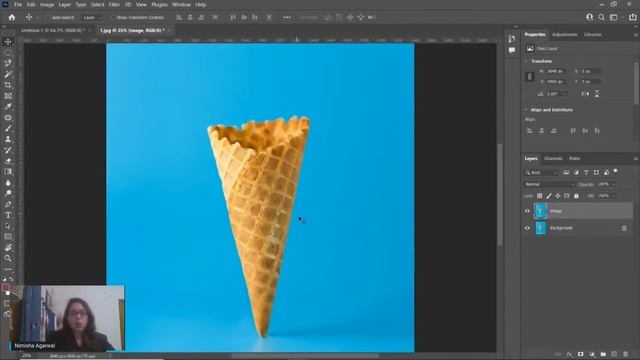Select the Gradient tool
Viewport: 640px width, 360px height.
(x=8, y=172)
